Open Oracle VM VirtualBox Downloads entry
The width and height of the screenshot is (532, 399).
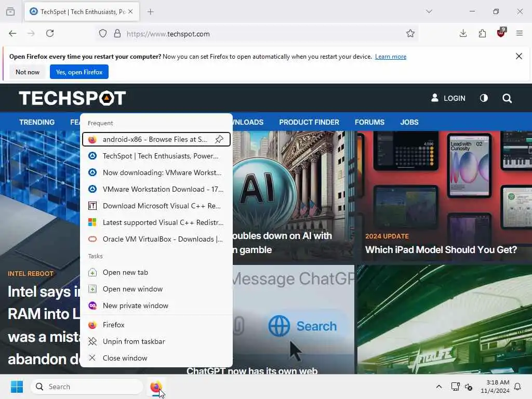156,239
